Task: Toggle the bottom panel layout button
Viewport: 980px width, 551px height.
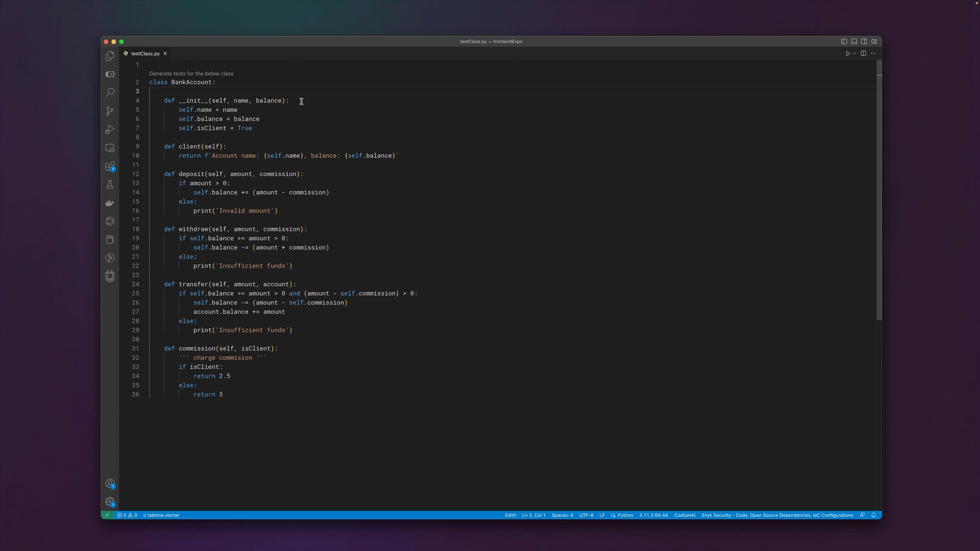Action: [x=854, y=41]
